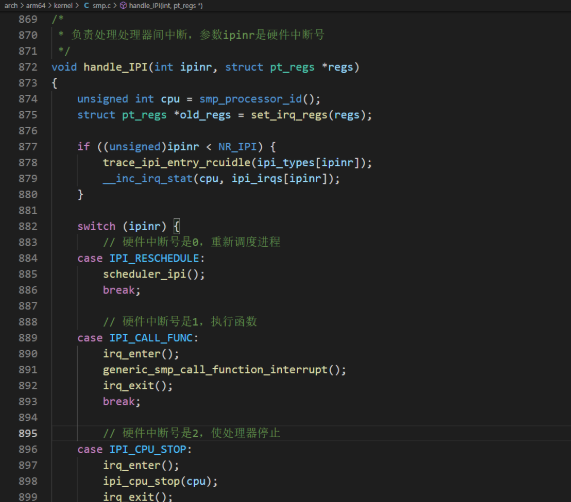Click ipi_cpu_stop call on line 898
The width and height of the screenshot is (571, 502).
coord(141,481)
